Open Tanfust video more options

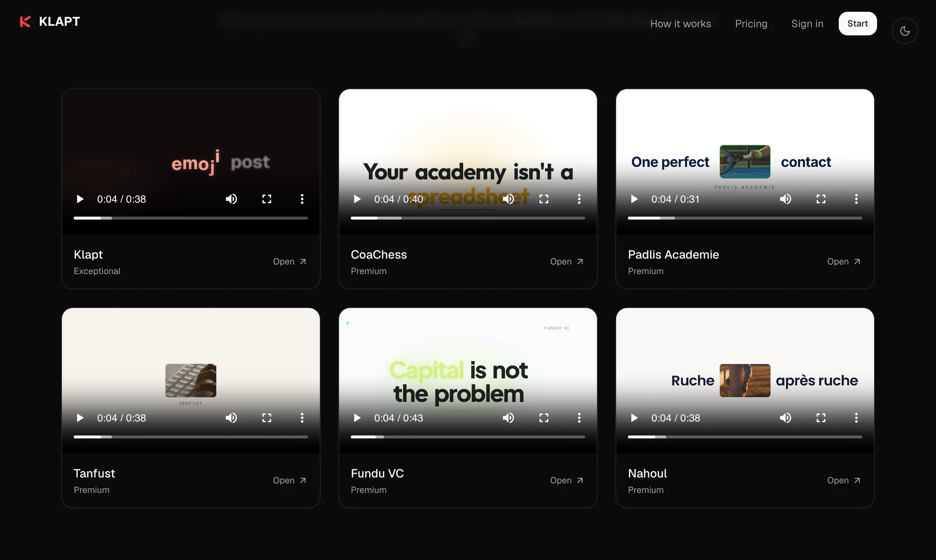tap(302, 418)
